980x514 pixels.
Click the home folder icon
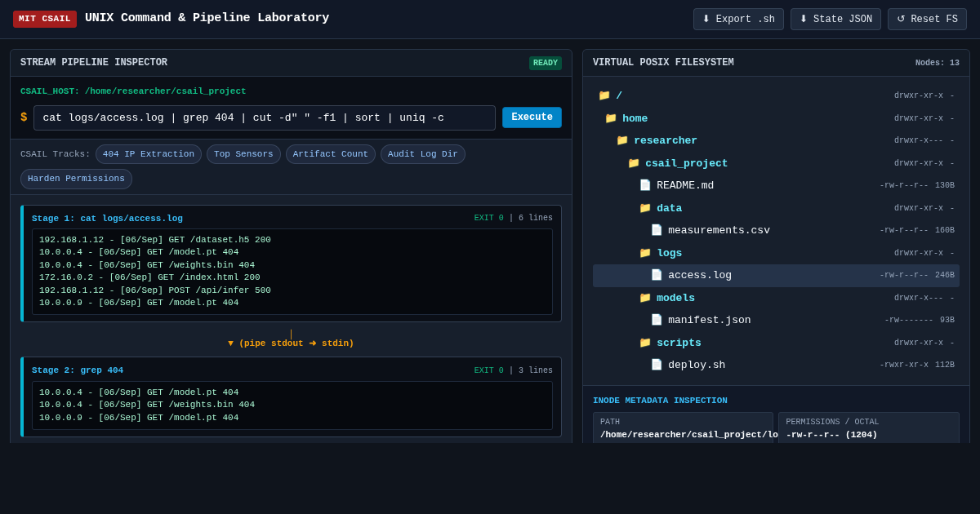(611, 118)
